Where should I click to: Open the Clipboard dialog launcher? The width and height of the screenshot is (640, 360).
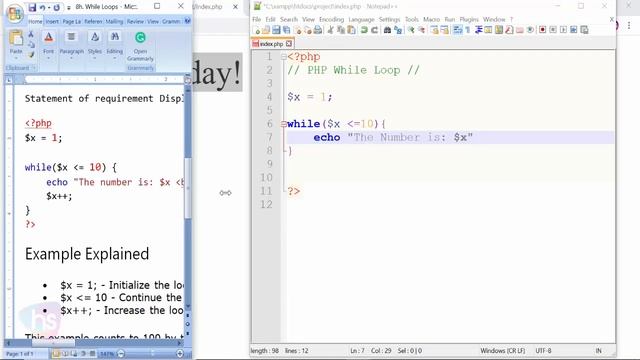(x=34, y=68)
